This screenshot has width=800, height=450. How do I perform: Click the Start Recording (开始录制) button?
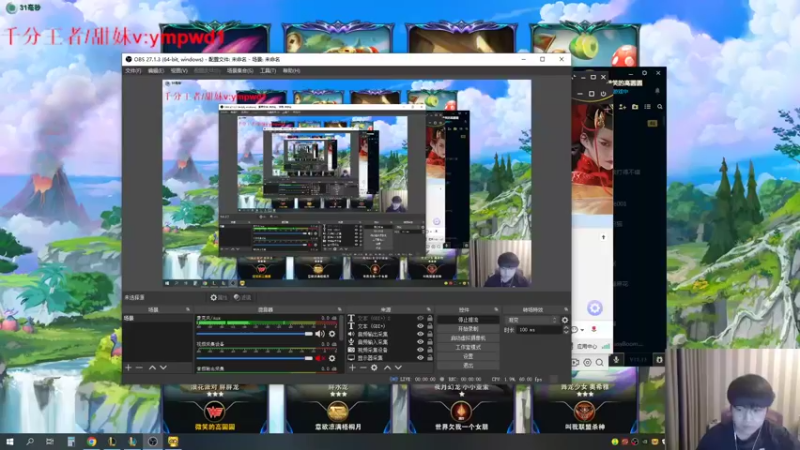(468, 329)
